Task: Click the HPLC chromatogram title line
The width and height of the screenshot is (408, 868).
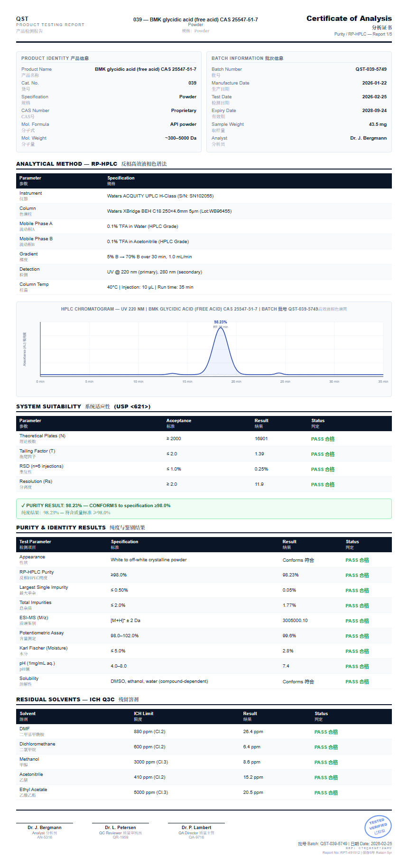Action: pos(204,309)
